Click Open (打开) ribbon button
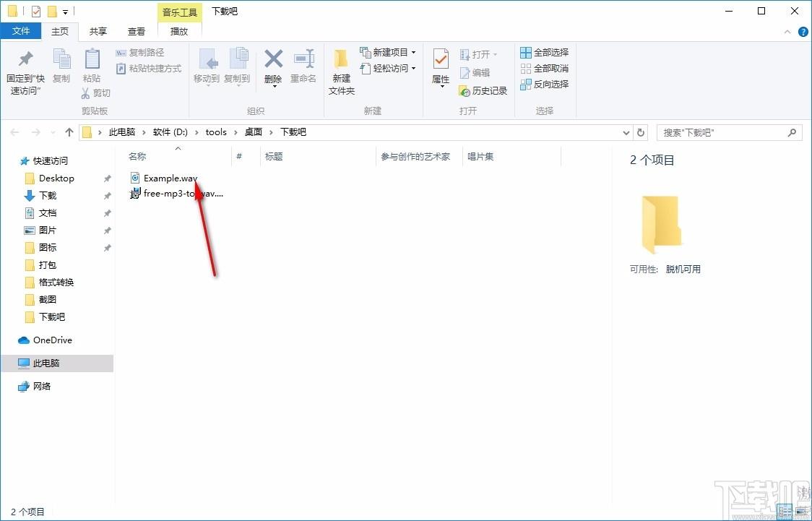The width and height of the screenshot is (812, 521). [478, 54]
